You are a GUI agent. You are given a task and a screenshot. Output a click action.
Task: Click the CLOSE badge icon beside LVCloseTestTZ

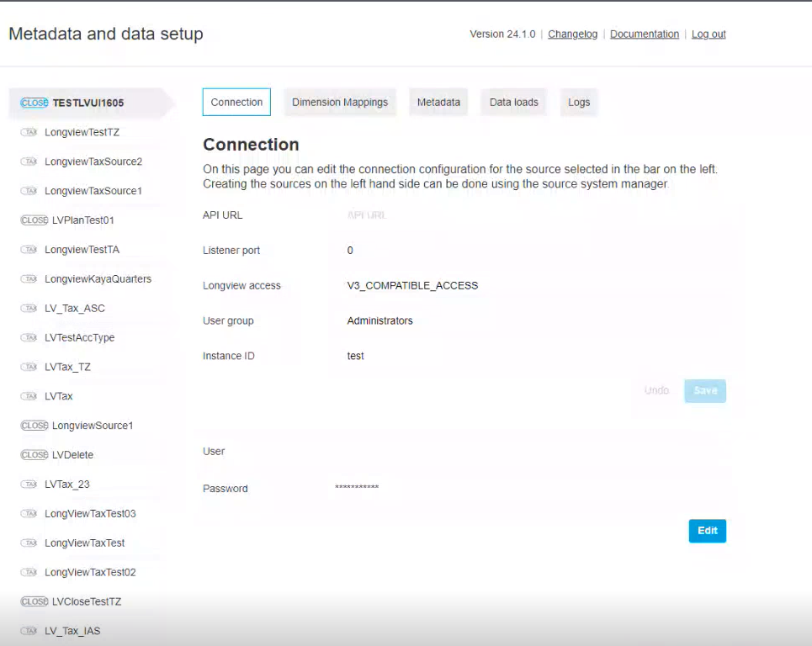tap(34, 601)
